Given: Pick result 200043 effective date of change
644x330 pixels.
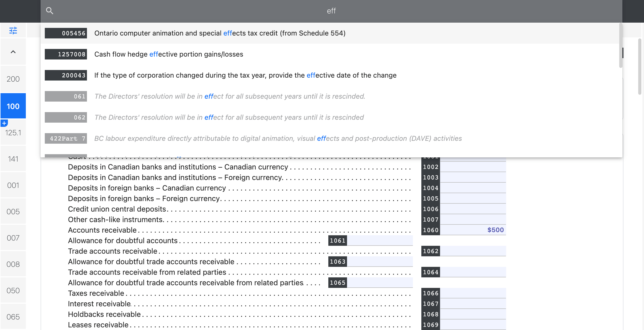Looking at the screenshot, I should point(245,75).
